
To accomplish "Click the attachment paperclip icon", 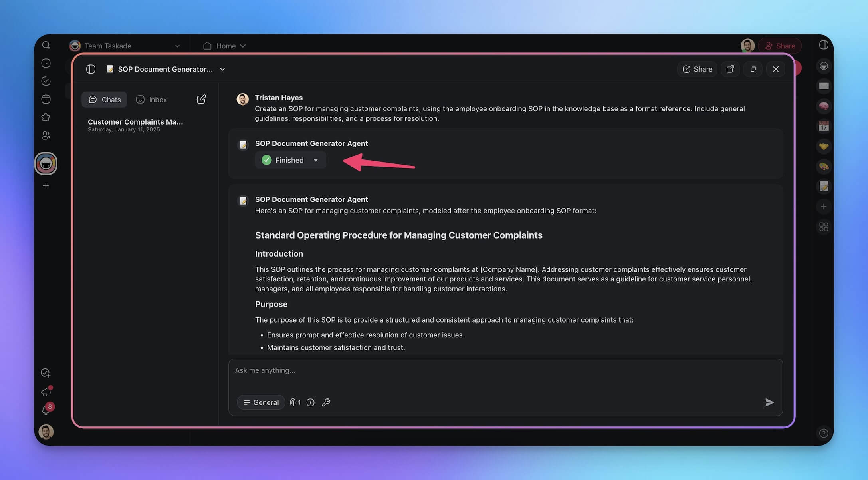I will (x=293, y=402).
